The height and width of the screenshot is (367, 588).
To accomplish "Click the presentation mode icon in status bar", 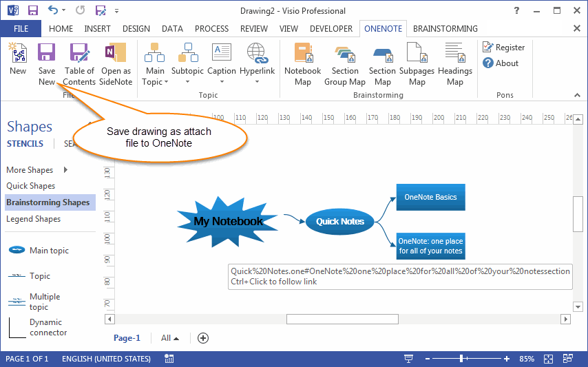I will click(408, 359).
